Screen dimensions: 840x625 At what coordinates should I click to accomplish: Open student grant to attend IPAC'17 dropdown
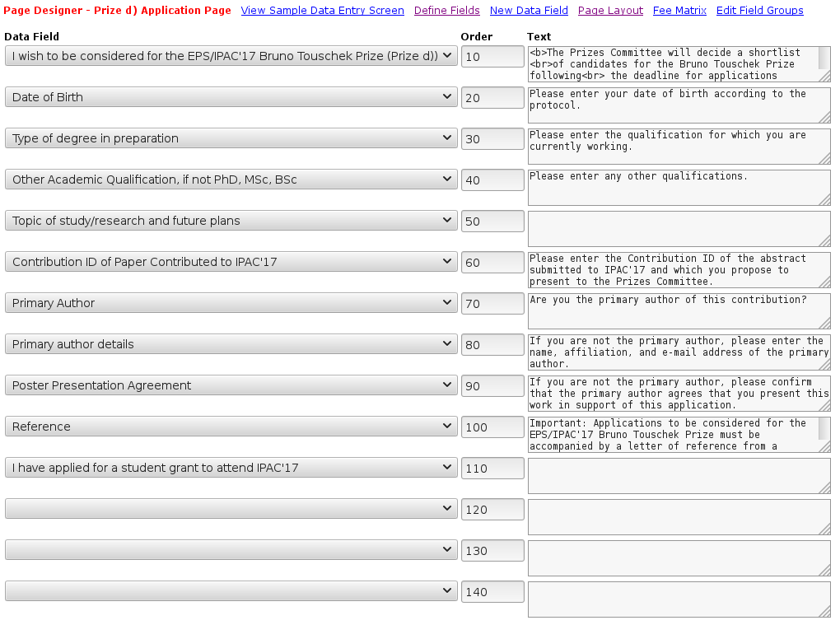[x=231, y=468]
